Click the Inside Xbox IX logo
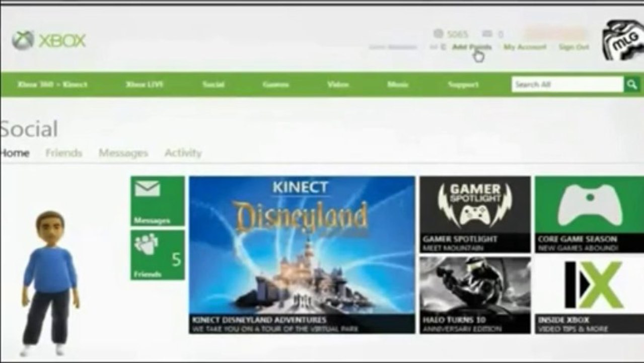This screenshot has width=644, height=363. coord(593,285)
